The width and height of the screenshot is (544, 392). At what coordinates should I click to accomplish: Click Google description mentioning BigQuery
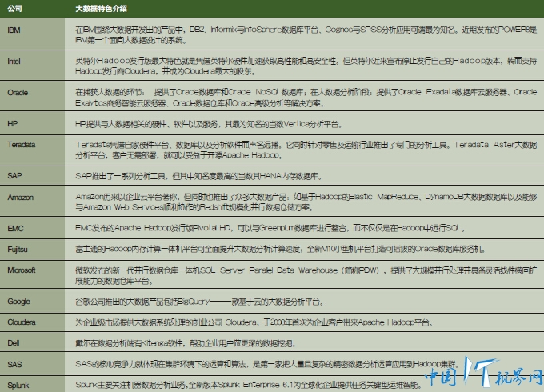[199, 302]
